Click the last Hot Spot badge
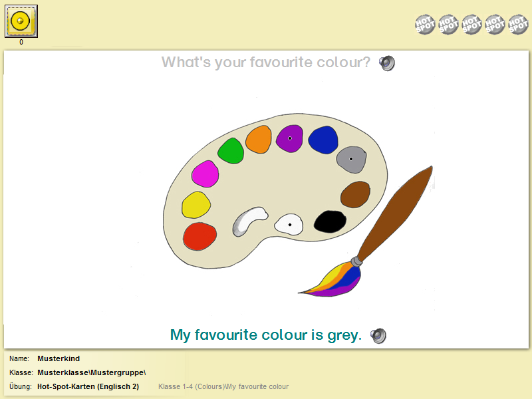The height and width of the screenshot is (399, 532). [517, 25]
